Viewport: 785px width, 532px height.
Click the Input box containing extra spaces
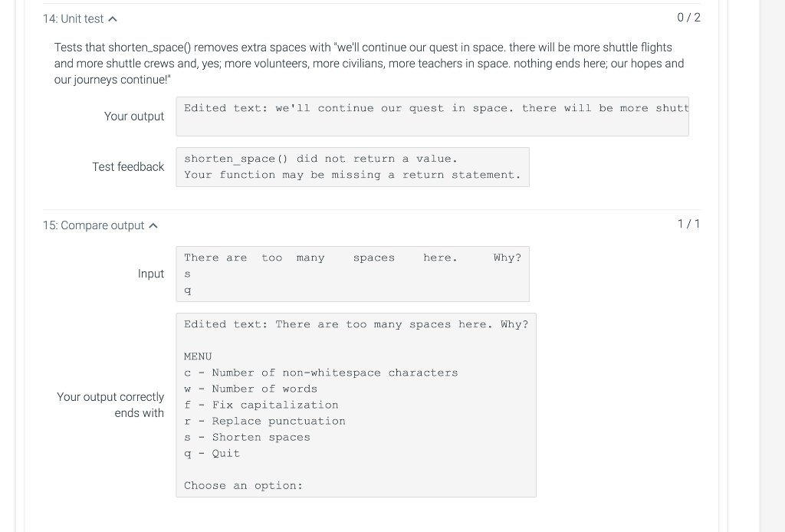[x=353, y=274]
